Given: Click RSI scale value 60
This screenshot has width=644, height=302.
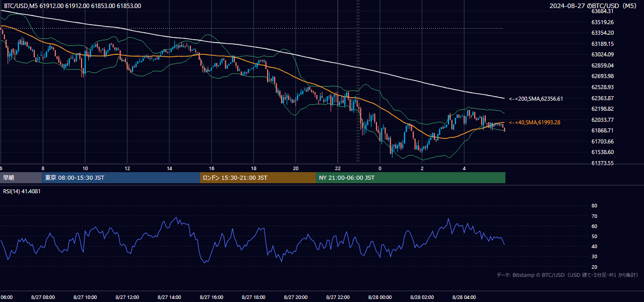Looking at the screenshot, I should pyautogui.click(x=594, y=226).
